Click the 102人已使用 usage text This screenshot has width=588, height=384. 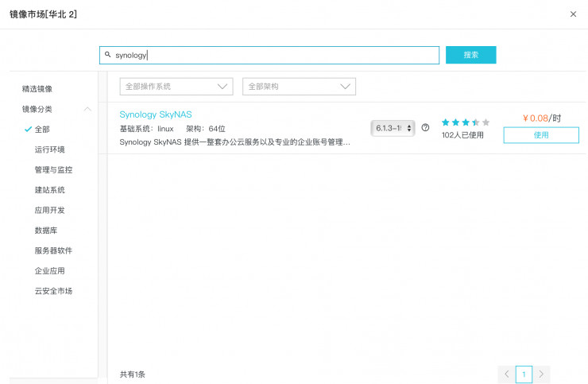tap(462, 135)
